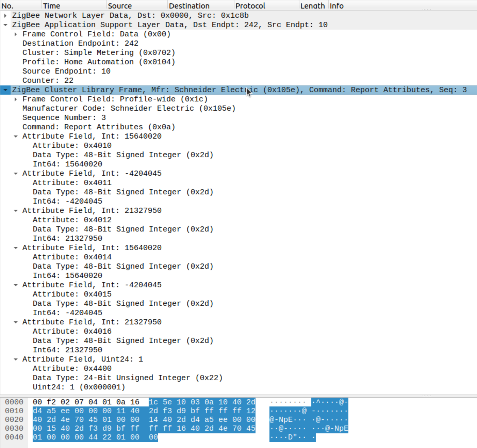The image size is (477, 448).
Task: Expand the Frame Control Field: Data (0x00)
Action: pyautogui.click(x=16, y=34)
